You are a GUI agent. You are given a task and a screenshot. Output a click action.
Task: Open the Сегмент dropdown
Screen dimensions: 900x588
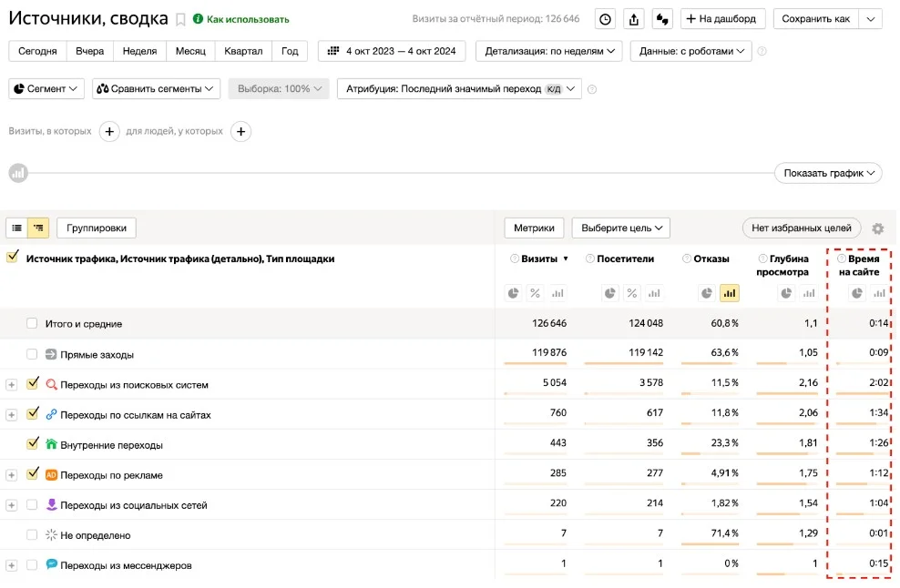[46, 89]
